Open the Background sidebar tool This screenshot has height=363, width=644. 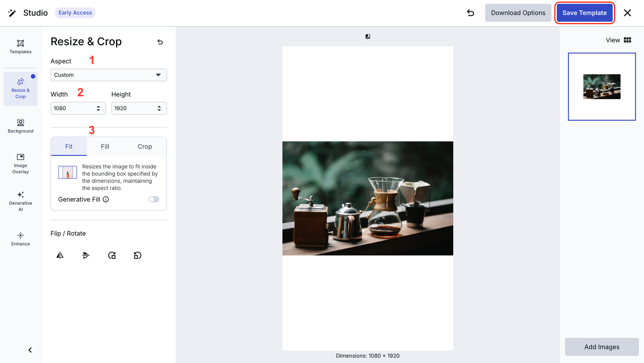coord(21,126)
